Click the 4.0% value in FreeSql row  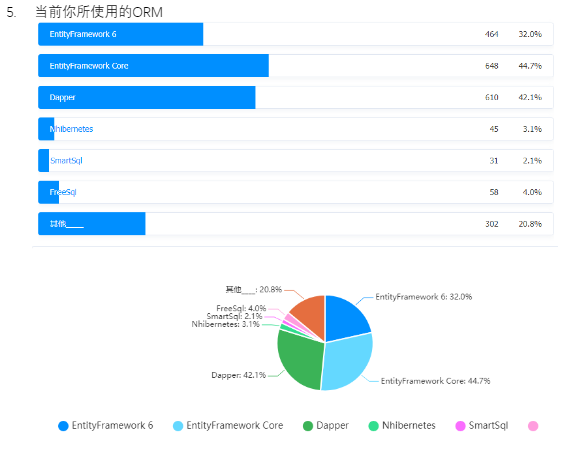(532, 192)
